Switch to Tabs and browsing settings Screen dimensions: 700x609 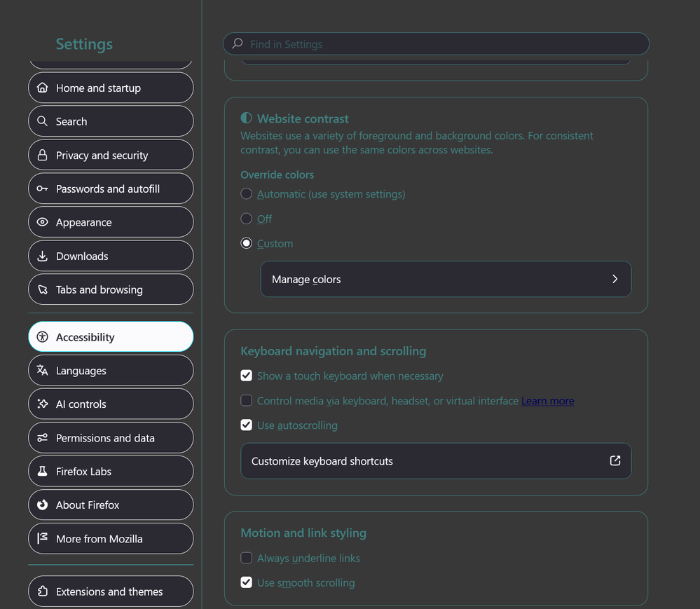coord(111,289)
